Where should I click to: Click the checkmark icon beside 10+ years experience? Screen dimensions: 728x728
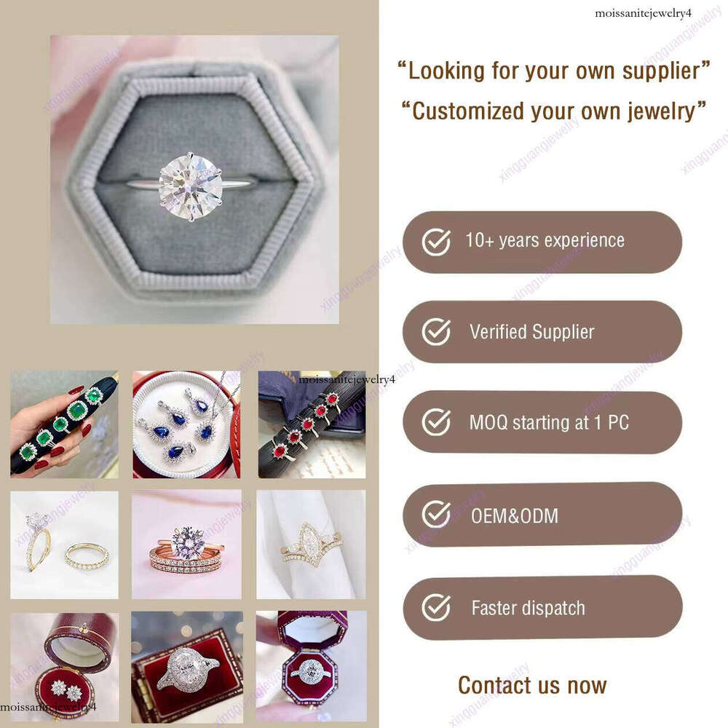point(435,242)
